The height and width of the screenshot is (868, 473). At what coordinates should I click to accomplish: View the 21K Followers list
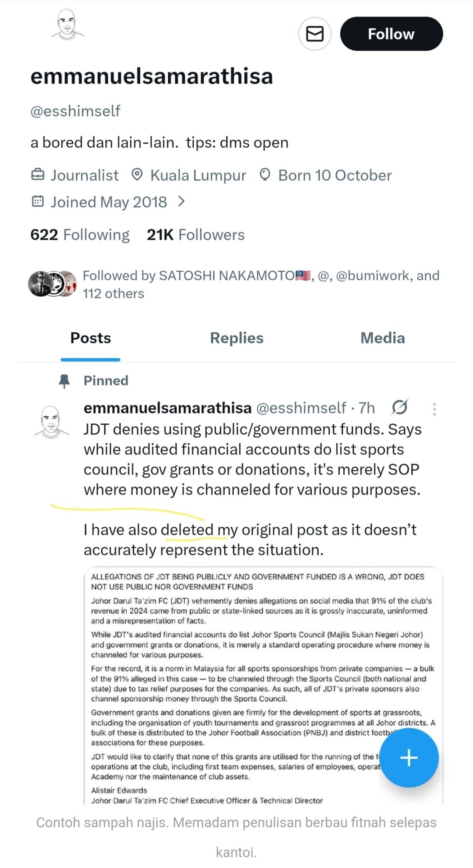[195, 235]
